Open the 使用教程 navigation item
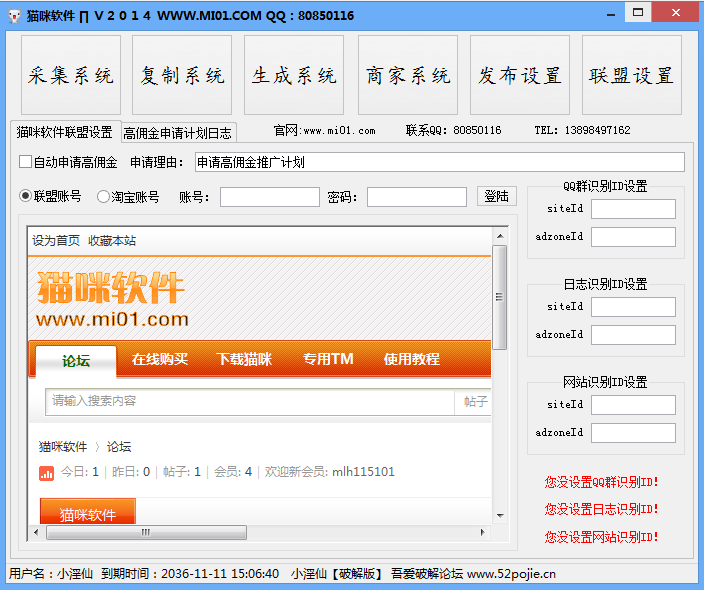 (x=412, y=359)
